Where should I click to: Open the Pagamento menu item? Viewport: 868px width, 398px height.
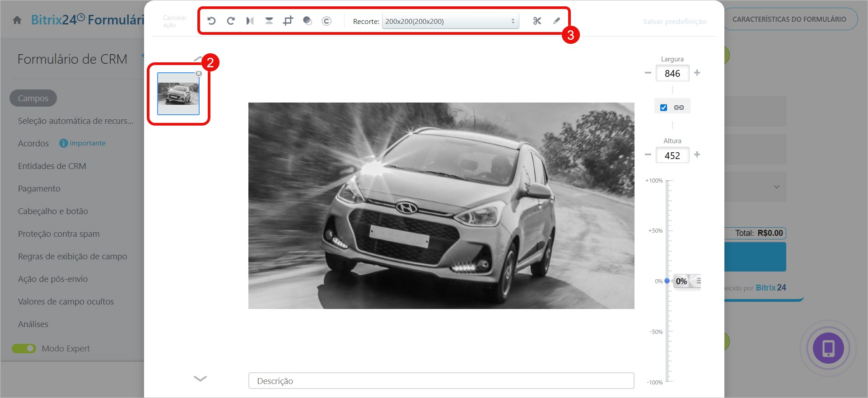(39, 188)
